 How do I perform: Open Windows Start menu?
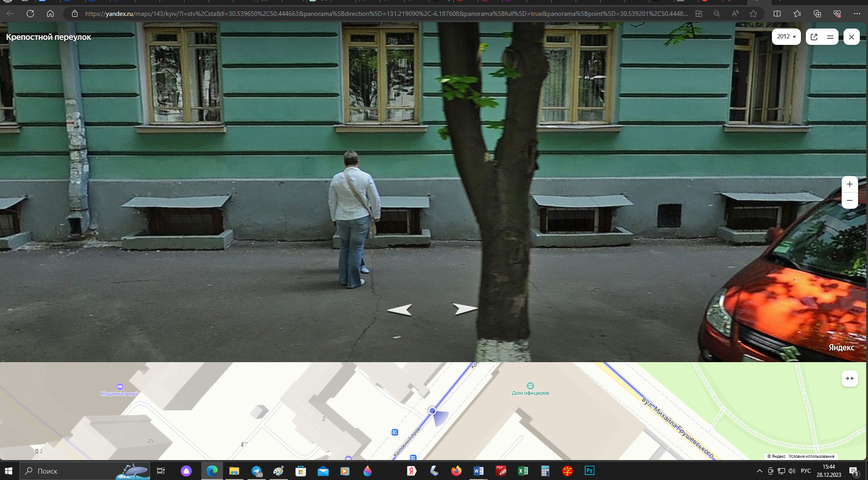pyautogui.click(x=9, y=471)
